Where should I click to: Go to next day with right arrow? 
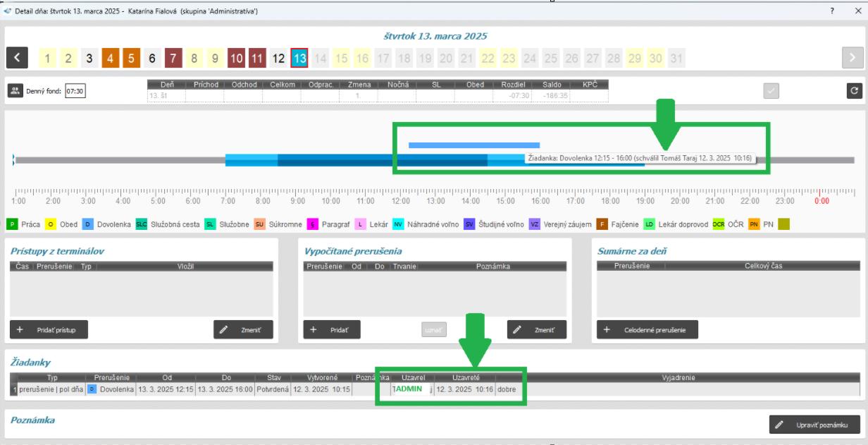click(852, 58)
